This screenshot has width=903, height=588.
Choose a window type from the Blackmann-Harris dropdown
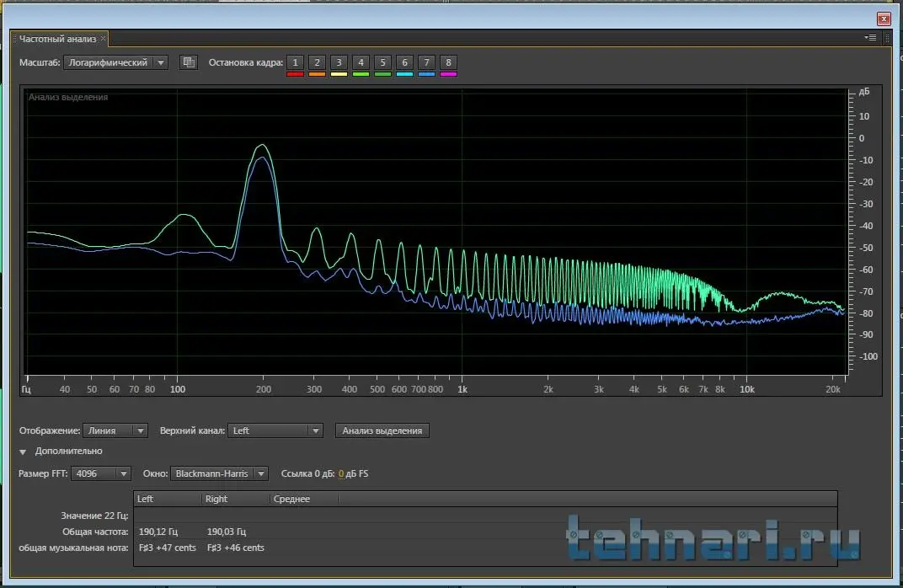(219, 473)
